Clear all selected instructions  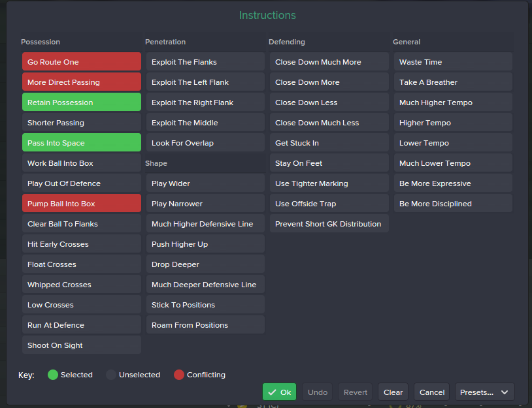tap(393, 392)
